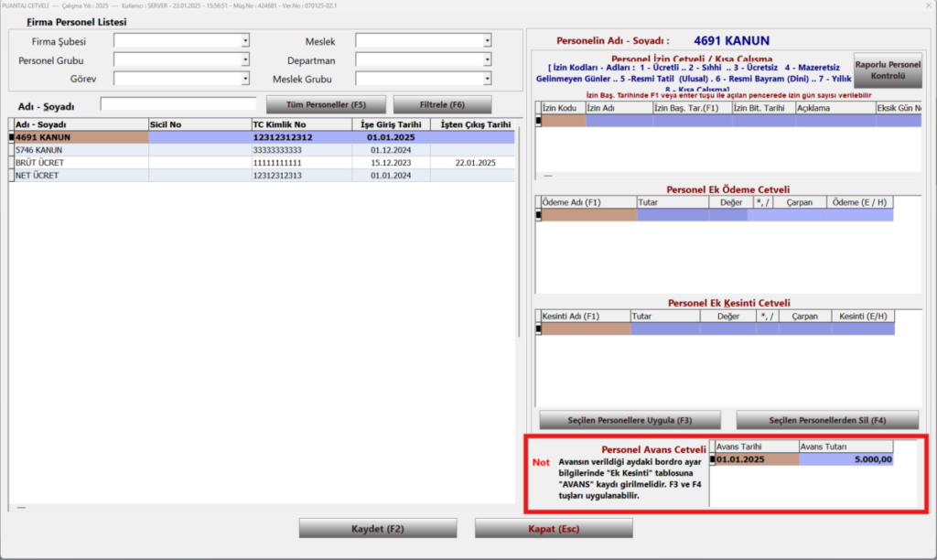
Task: Click Avans Tutarı cell 5.000,00
Action: [846, 459]
